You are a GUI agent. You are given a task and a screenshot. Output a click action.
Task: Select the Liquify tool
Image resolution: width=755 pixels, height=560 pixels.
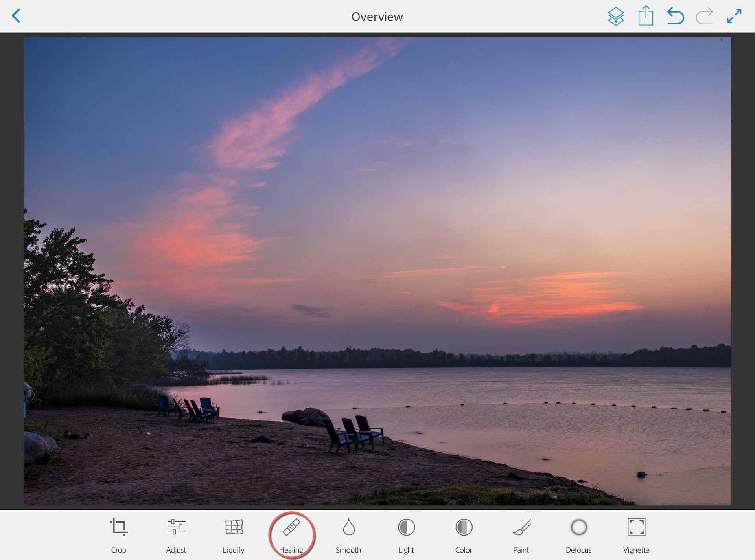click(234, 536)
